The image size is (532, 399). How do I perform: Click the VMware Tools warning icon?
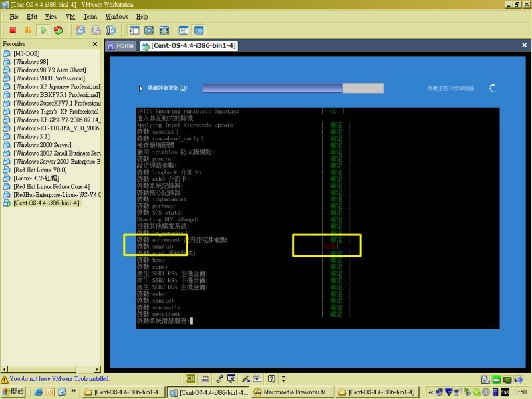pos(5,379)
